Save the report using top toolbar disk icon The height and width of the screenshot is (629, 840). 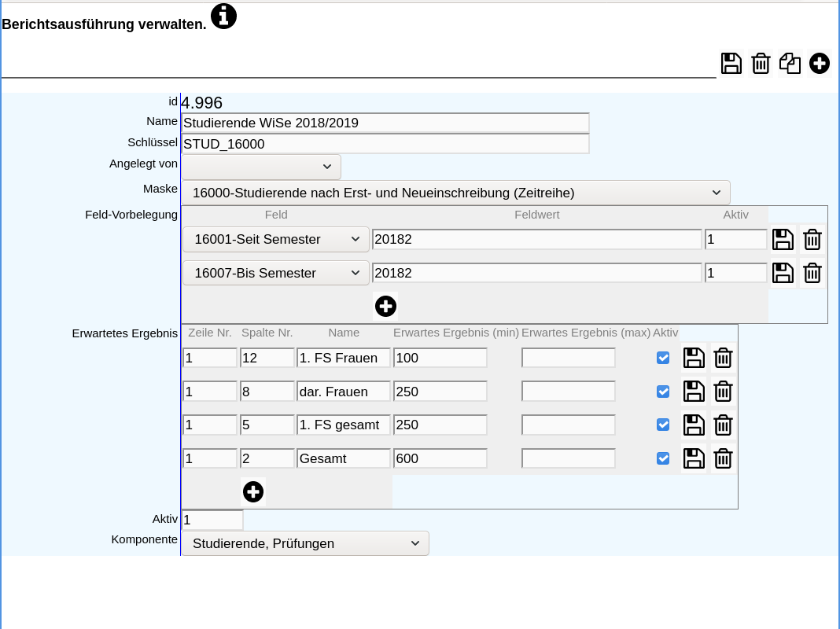[731, 64]
